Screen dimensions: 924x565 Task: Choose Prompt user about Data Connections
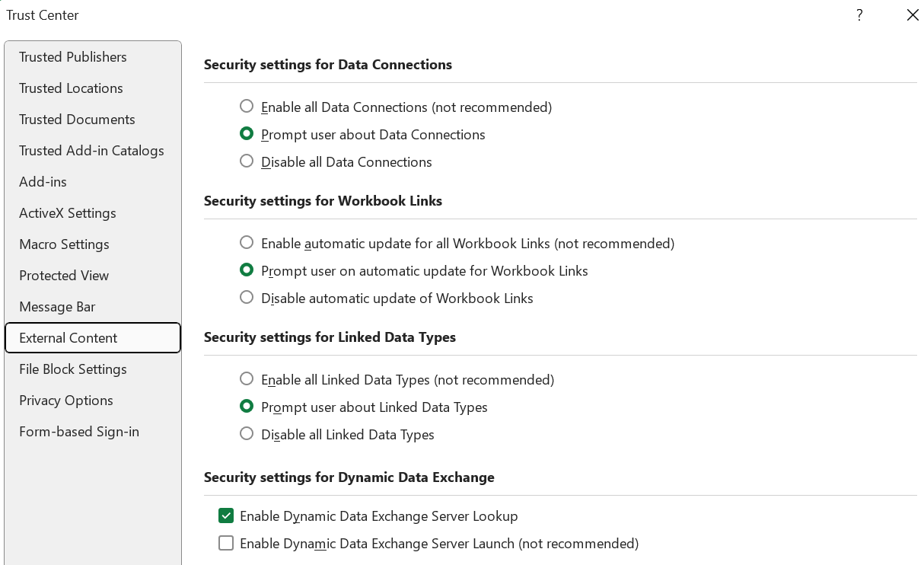click(x=247, y=133)
